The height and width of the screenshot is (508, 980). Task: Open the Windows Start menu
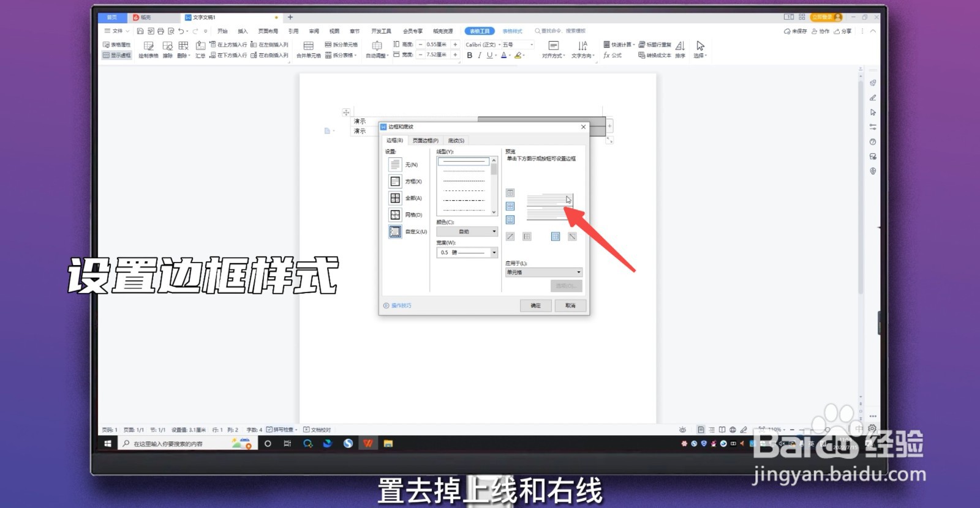pos(108,444)
